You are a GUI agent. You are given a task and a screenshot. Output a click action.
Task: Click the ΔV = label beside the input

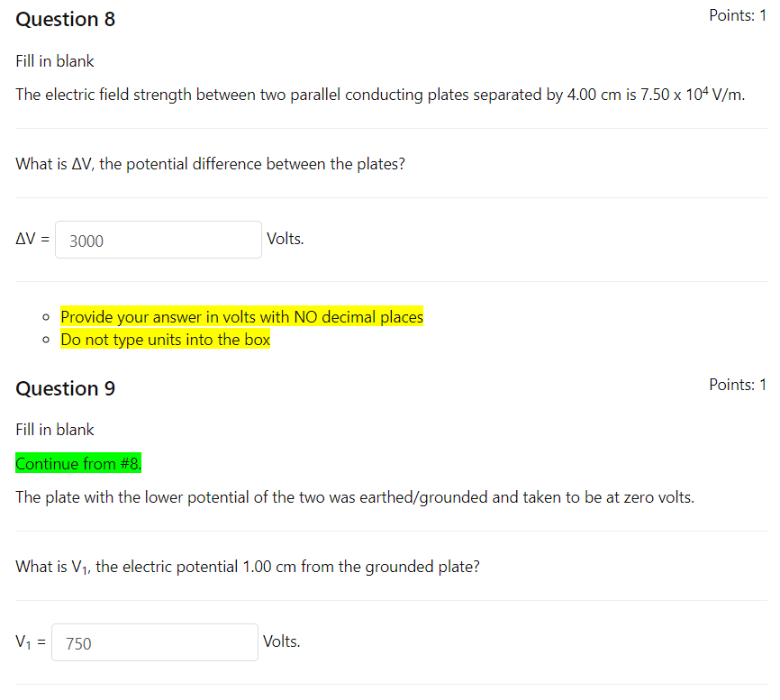pyautogui.click(x=32, y=238)
